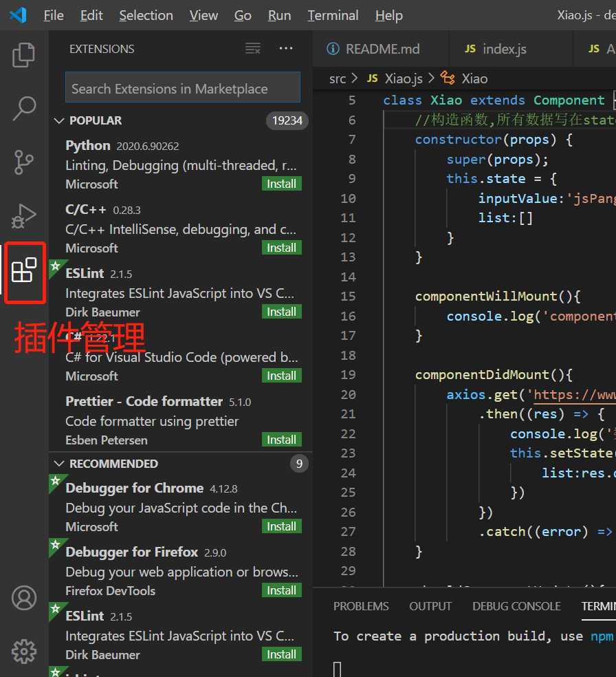Screen dimensions: 616x677
Task: Open the Run menu
Action: pyautogui.click(x=279, y=16)
